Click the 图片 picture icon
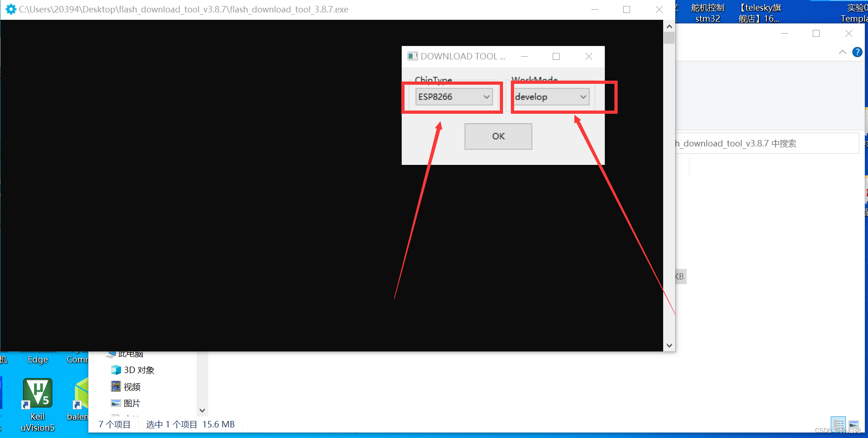 pyautogui.click(x=116, y=403)
